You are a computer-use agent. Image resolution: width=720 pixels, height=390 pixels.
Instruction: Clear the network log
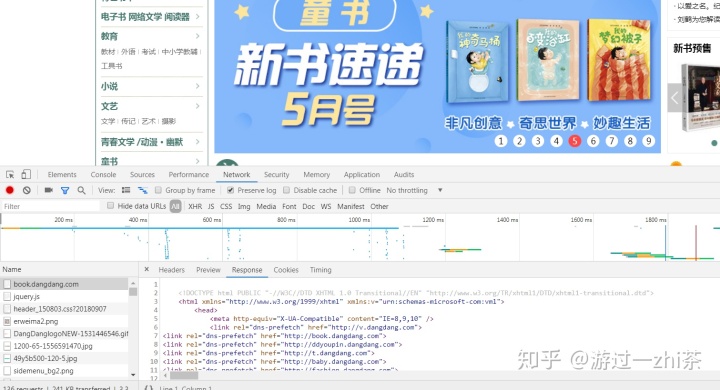pyautogui.click(x=27, y=190)
